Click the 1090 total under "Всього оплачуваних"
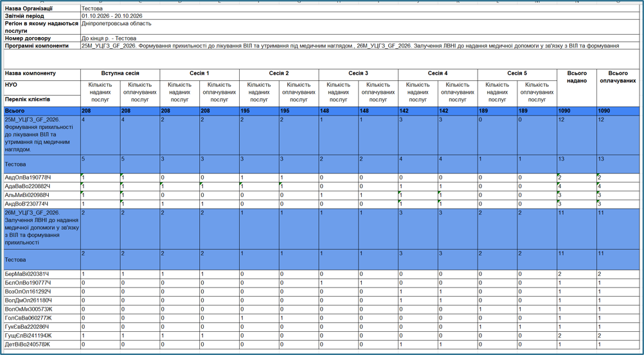This screenshot has height=355, width=644. point(618,111)
